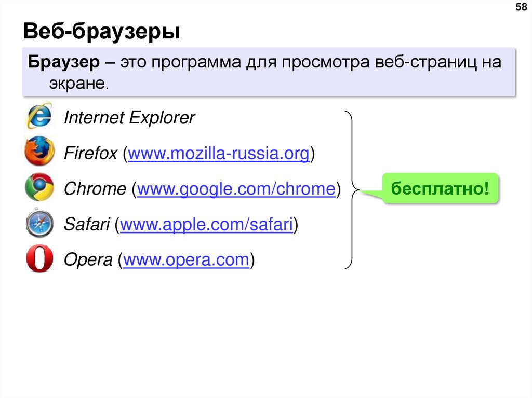Click the Internet Explorer icon

click(39, 116)
